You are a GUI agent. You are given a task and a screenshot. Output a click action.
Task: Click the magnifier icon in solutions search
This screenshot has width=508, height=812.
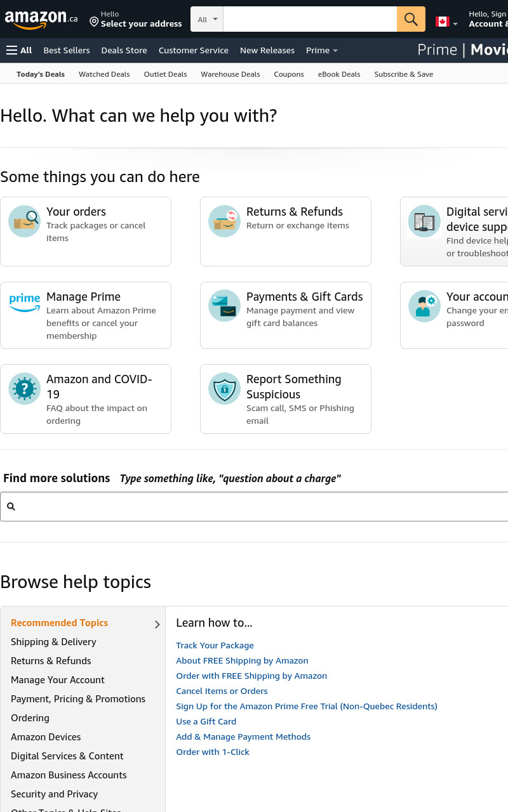[x=11, y=506]
